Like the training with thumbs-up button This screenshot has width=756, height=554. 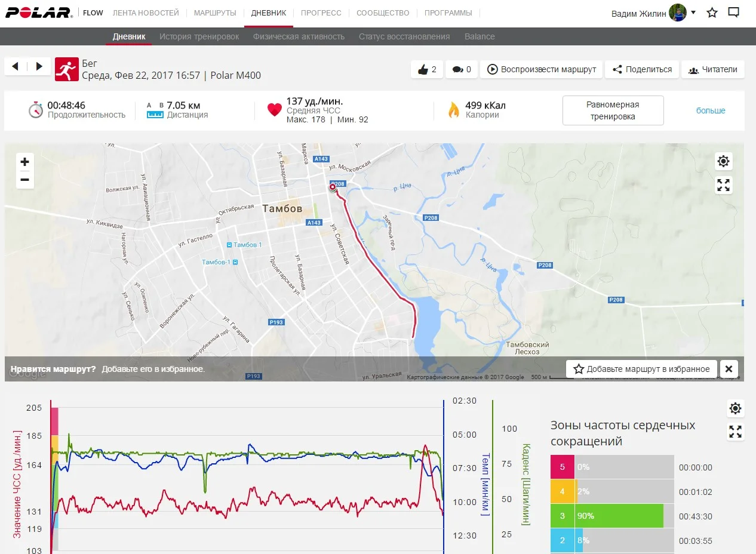coord(427,69)
